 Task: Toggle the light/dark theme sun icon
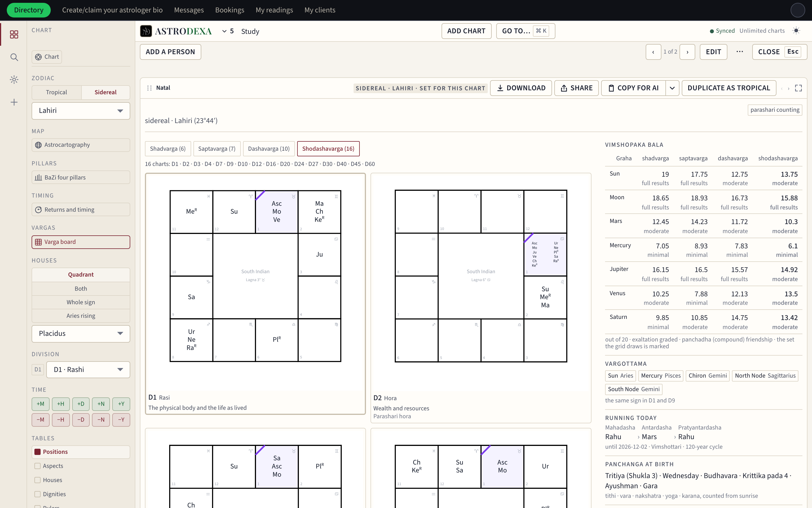(796, 30)
